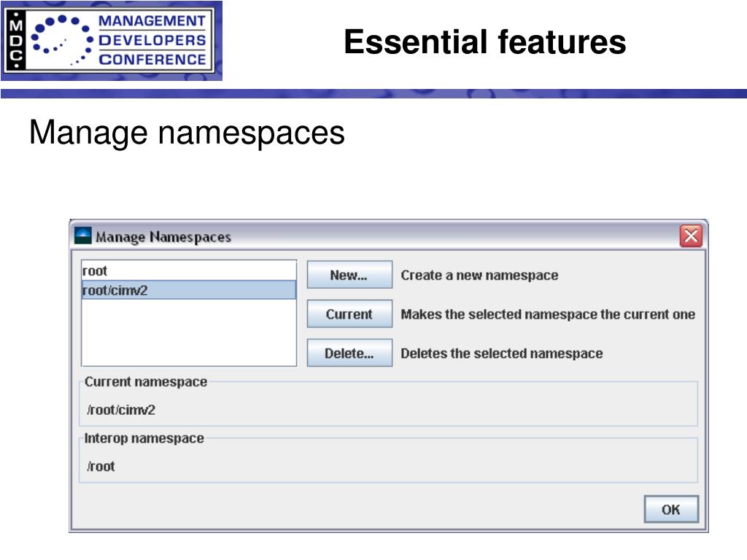This screenshot has width=747, height=560.
Task: Click 'Deletes the selected namespace' text
Action: [x=502, y=354]
